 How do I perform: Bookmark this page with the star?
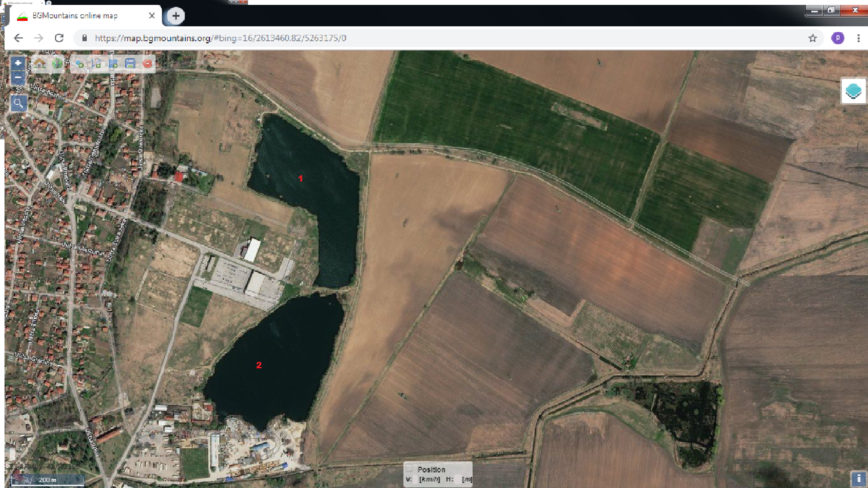(812, 38)
